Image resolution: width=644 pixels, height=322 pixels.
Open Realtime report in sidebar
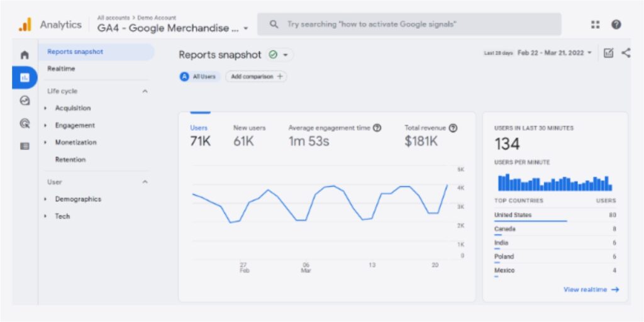(61, 69)
